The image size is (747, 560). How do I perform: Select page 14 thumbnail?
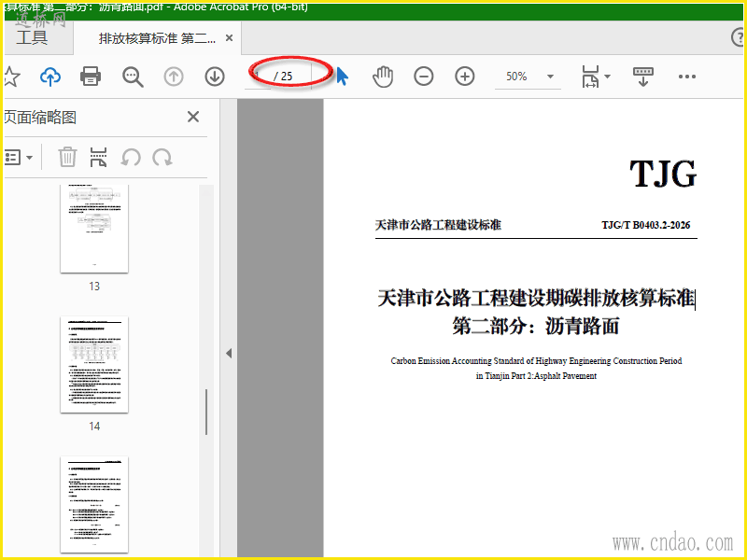pyautogui.click(x=94, y=365)
